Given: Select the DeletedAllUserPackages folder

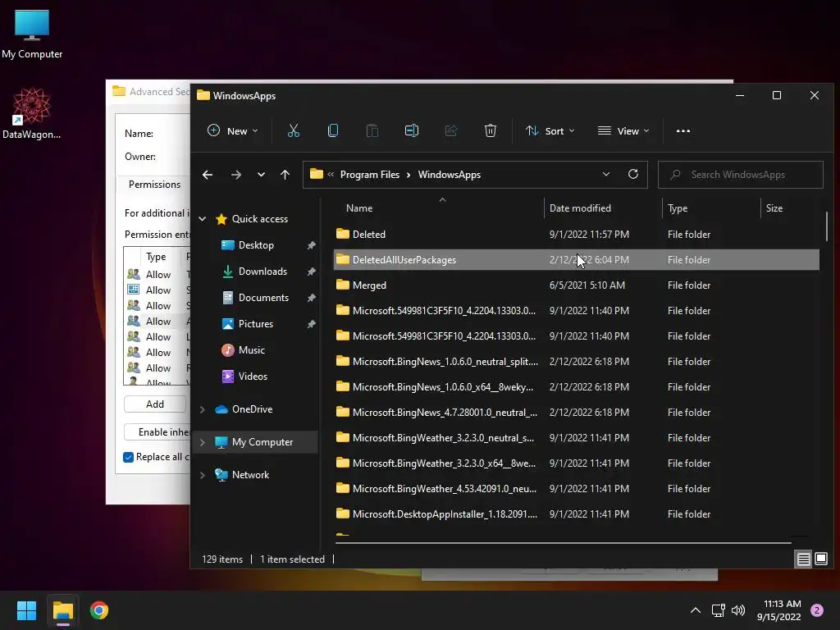Looking at the screenshot, I should [577, 260].
